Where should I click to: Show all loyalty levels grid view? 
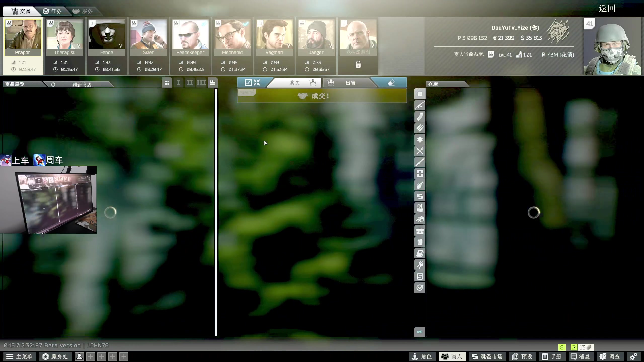pos(167,83)
